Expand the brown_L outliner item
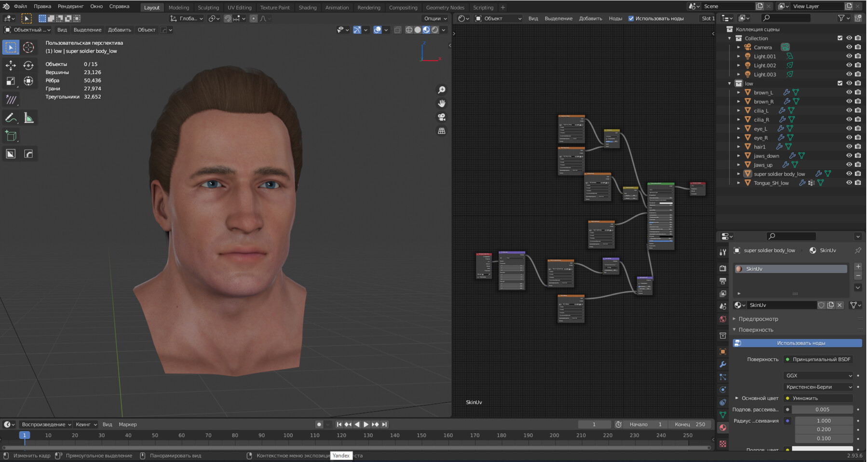This screenshot has width=868, height=462. pyautogui.click(x=739, y=92)
